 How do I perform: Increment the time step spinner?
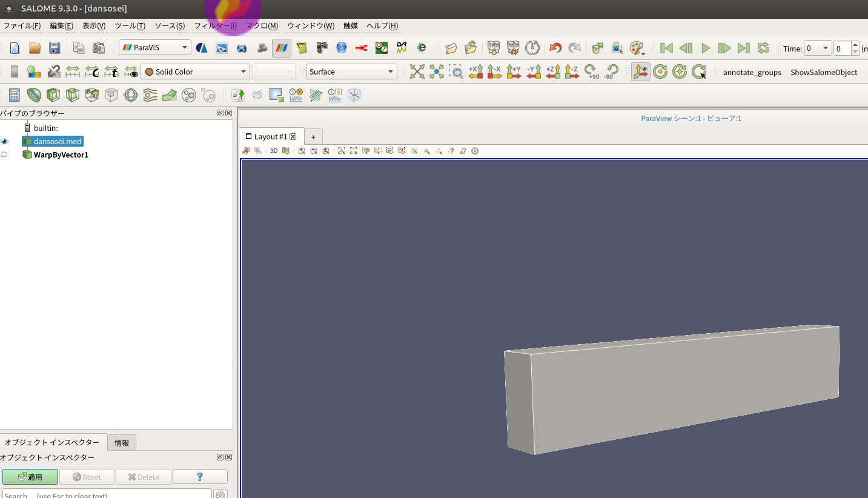pyautogui.click(x=855, y=45)
